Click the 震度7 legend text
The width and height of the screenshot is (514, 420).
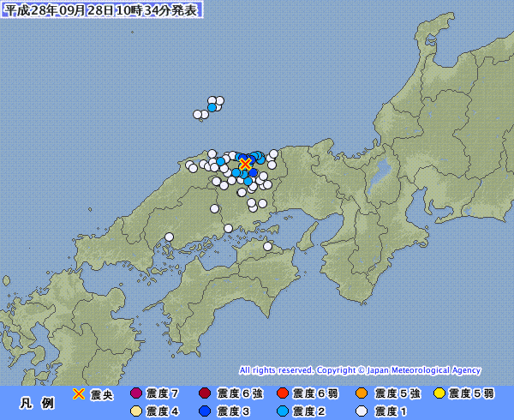pyautogui.click(x=162, y=393)
